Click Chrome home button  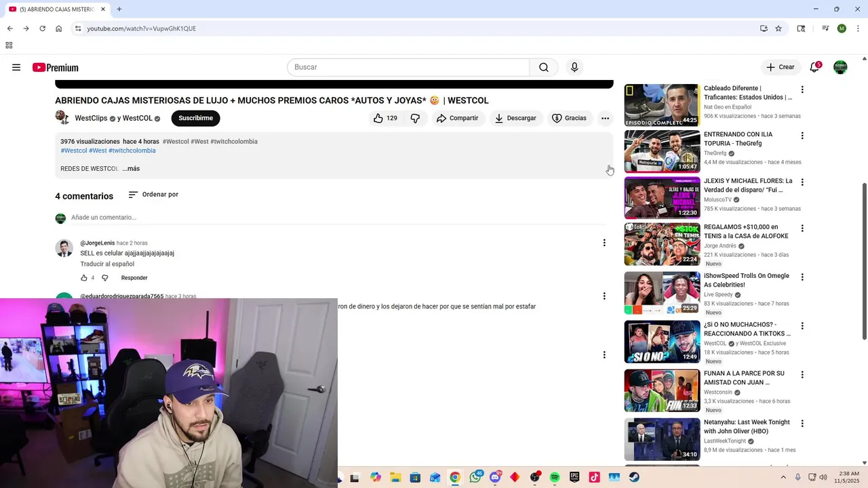tap(58, 28)
